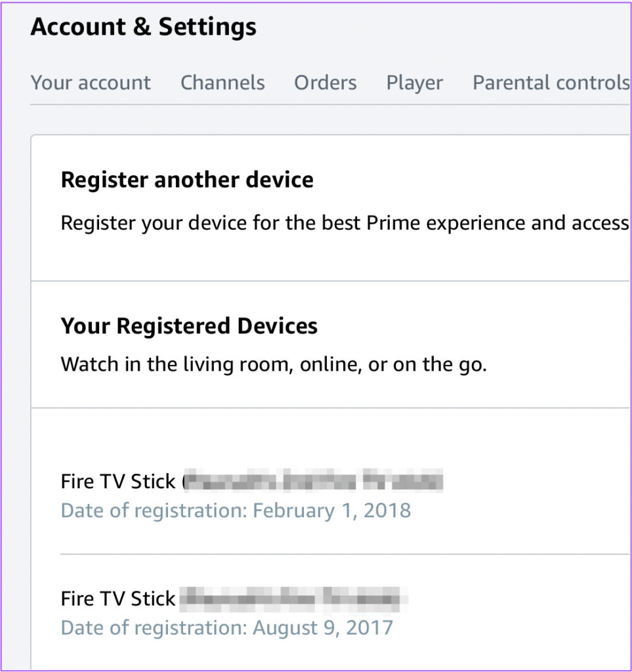
Task: Click the Your Registered Devices section card
Action: pos(328,345)
